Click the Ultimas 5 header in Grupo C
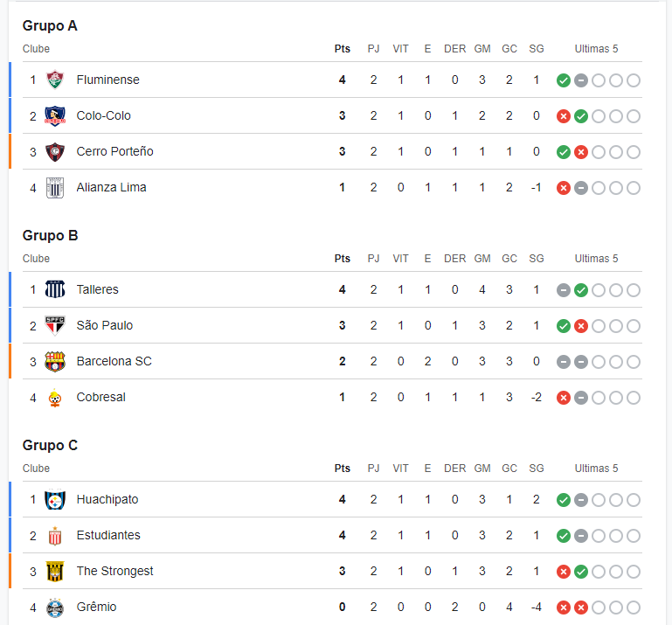This screenshot has width=672, height=625. point(596,469)
